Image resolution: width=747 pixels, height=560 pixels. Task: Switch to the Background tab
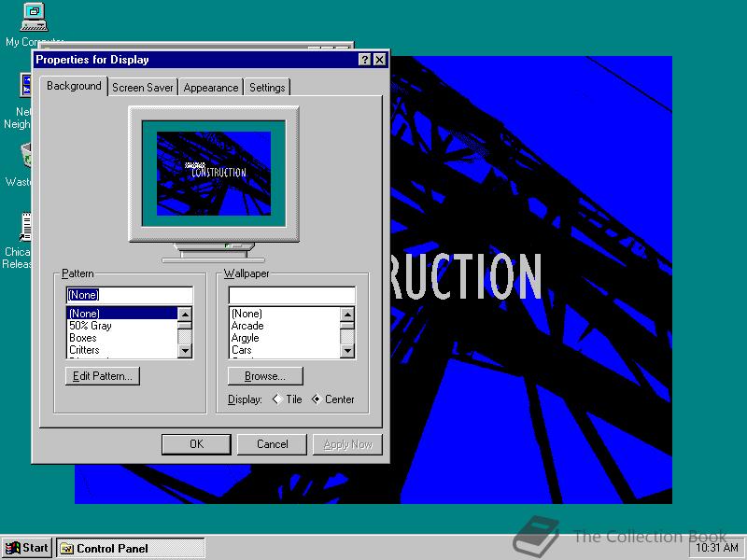coord(74,86)
